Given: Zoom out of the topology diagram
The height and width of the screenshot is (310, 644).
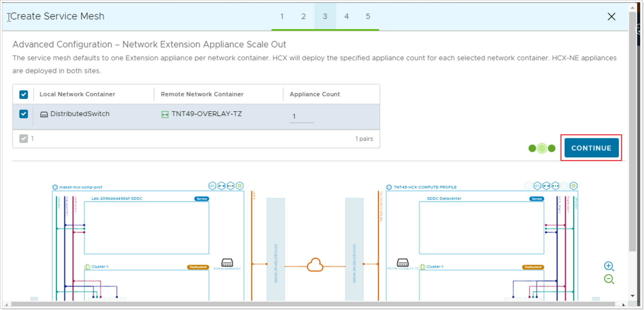Looking at the screenshot, I should click(609, 279).
